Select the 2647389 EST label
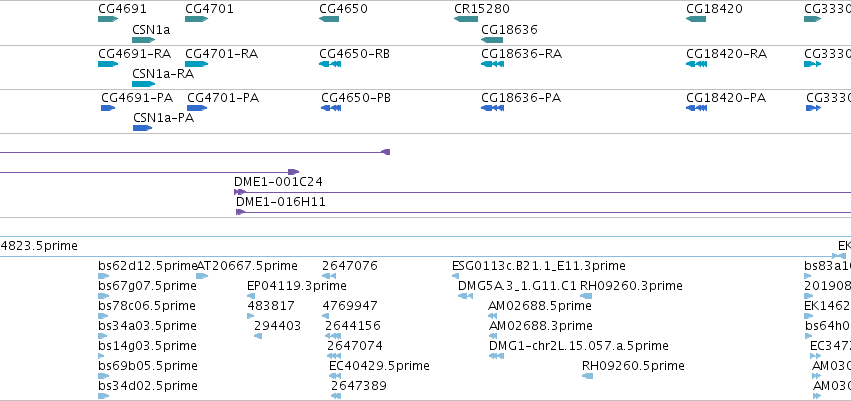 tap(359, 386)
